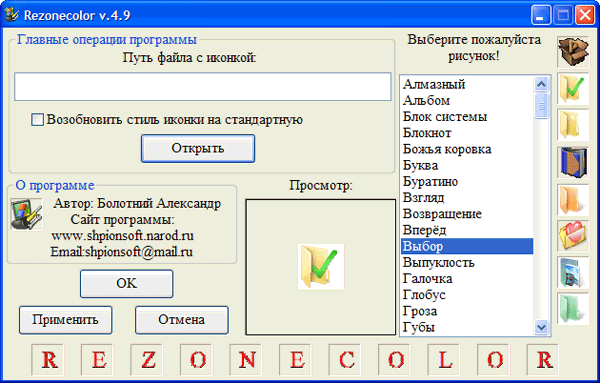Select the green folder icon

click(x=573, y=309)
